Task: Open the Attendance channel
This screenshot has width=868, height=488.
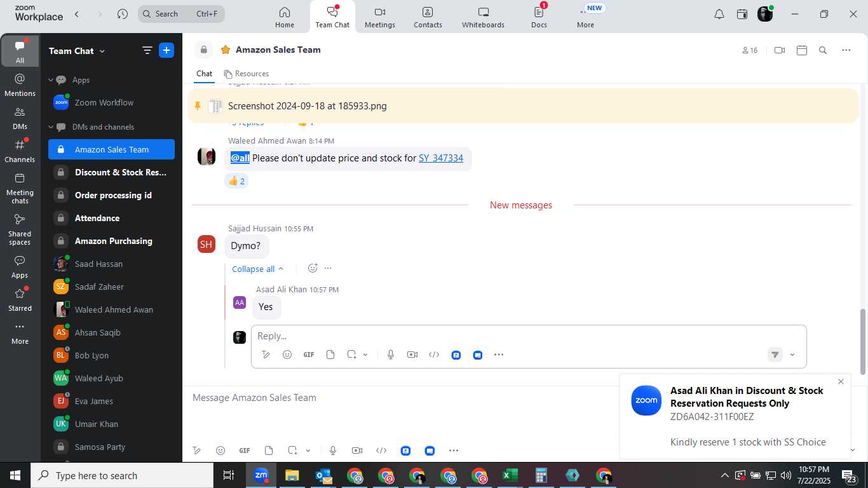Action: [111, 218]
